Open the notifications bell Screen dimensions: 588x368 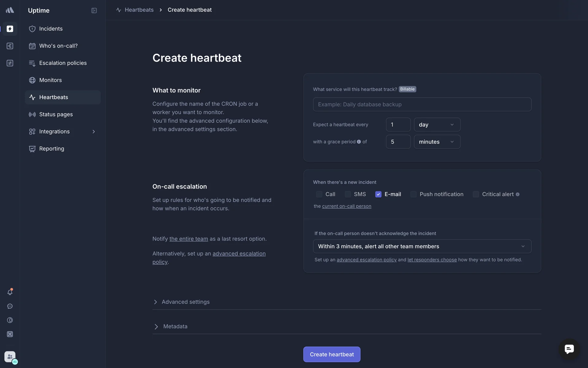pos(10,292)
